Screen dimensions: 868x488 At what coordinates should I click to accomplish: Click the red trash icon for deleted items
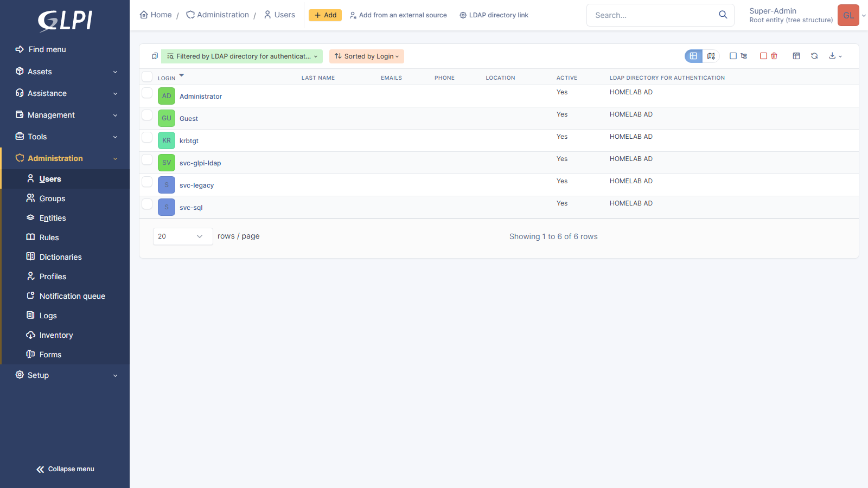pyautogui.click(x=774, y=56)
